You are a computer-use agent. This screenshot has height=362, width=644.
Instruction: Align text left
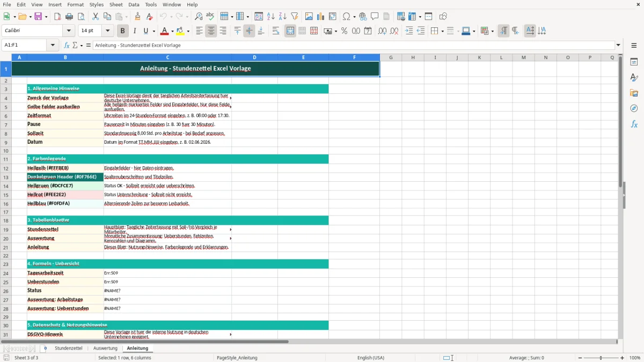coord(199,31)
